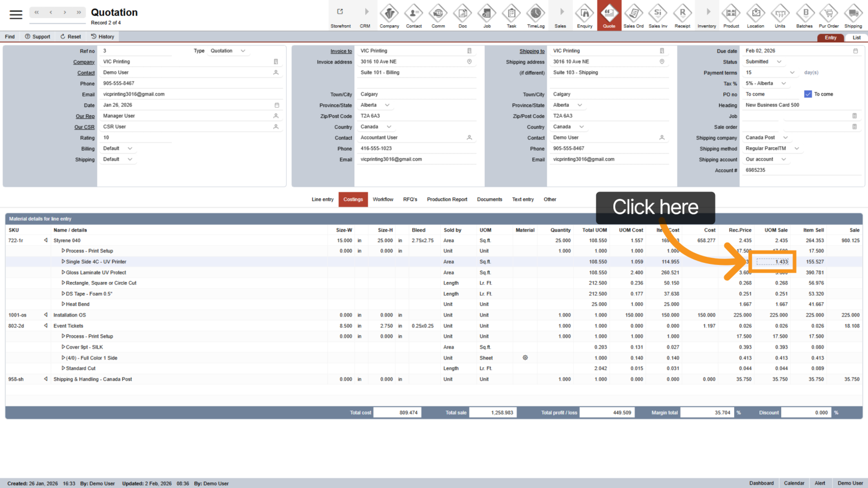Open the Tax % dropdown
Viewport: 868px width, 488px height.
[x=784, y=84]
